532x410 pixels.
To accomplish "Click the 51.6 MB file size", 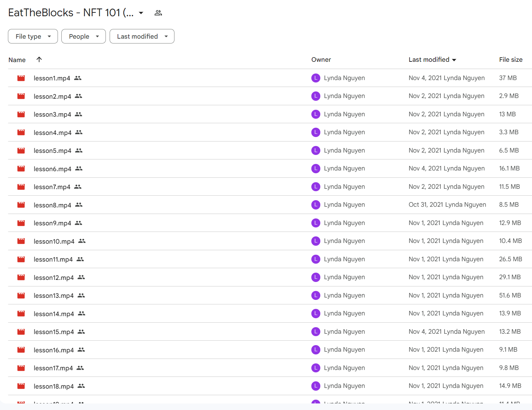I will coord(510,295).
